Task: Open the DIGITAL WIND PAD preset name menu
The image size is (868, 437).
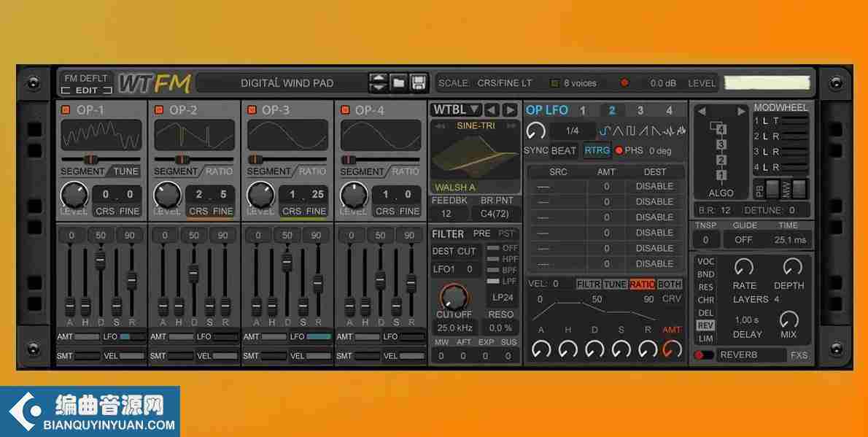Action: tap(287, 83)
